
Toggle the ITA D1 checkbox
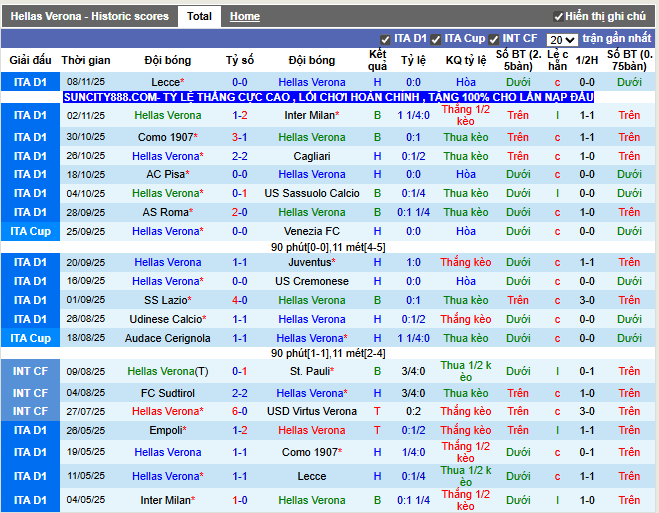point(385,39)
